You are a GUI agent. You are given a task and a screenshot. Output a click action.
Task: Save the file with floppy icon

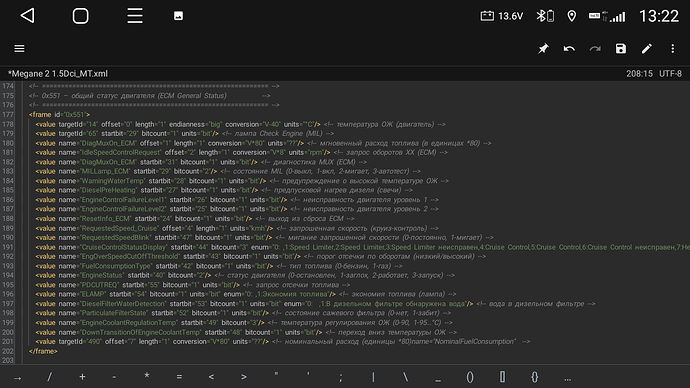point(620,48)
